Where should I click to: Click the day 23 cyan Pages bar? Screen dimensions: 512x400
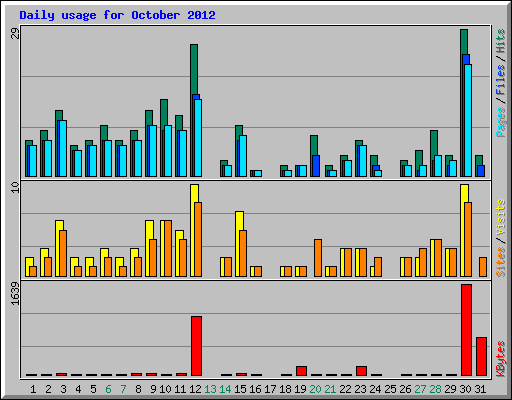tap(363, 161)
